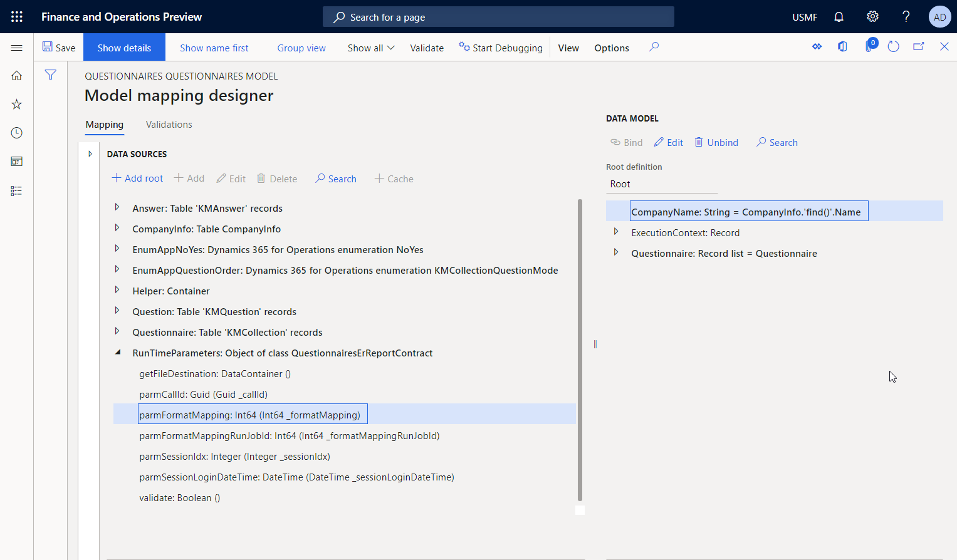The image size is (957, 560).
Task: Collapse the navigation pane hamburger icon
Action: point(17,47)
